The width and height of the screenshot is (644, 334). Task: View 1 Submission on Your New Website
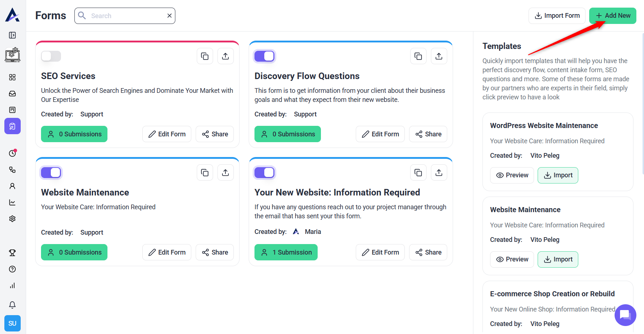pos(286,252)
